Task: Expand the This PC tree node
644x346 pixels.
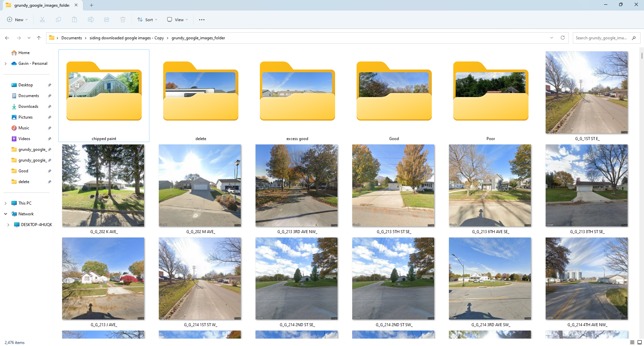Action: pyautogui.click(x=5, y=203)
